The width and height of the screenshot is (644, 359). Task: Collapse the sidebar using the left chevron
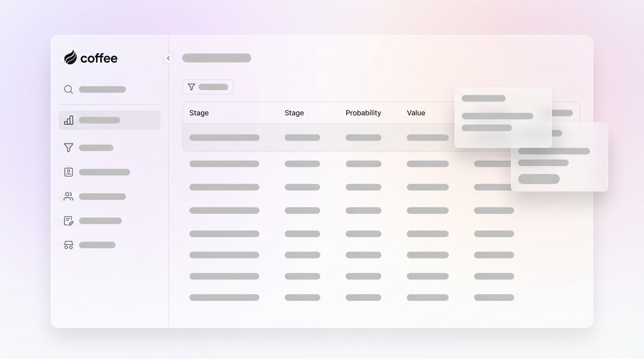(x=168, y=58)
